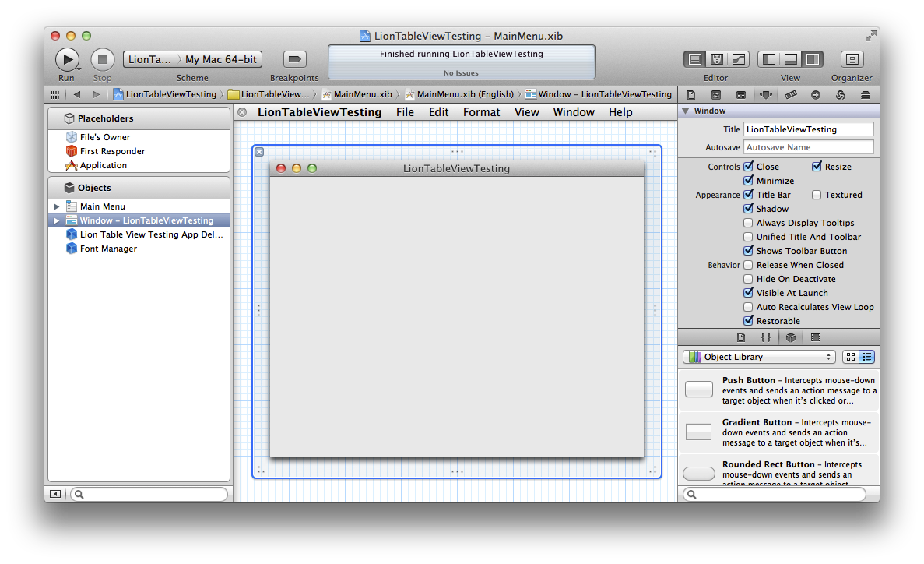Click the Autosave Name field
Screen dimensions: 924x564
809,147
